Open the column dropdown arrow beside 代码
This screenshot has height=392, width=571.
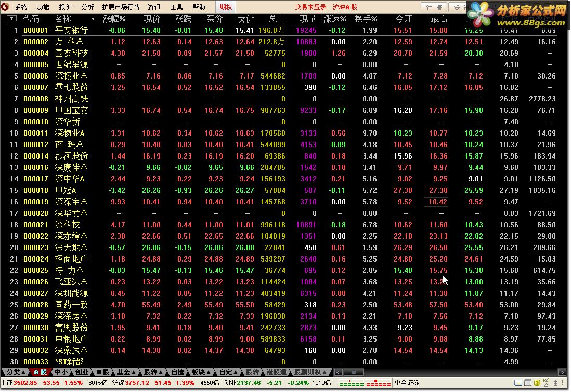pyautogui.click(x=11, y=18)
